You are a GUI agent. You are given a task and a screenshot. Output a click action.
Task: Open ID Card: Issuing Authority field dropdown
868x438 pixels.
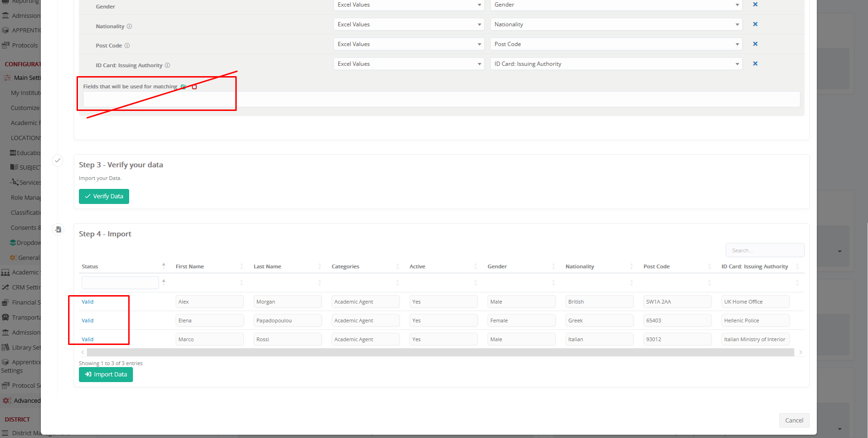point(616,64)
